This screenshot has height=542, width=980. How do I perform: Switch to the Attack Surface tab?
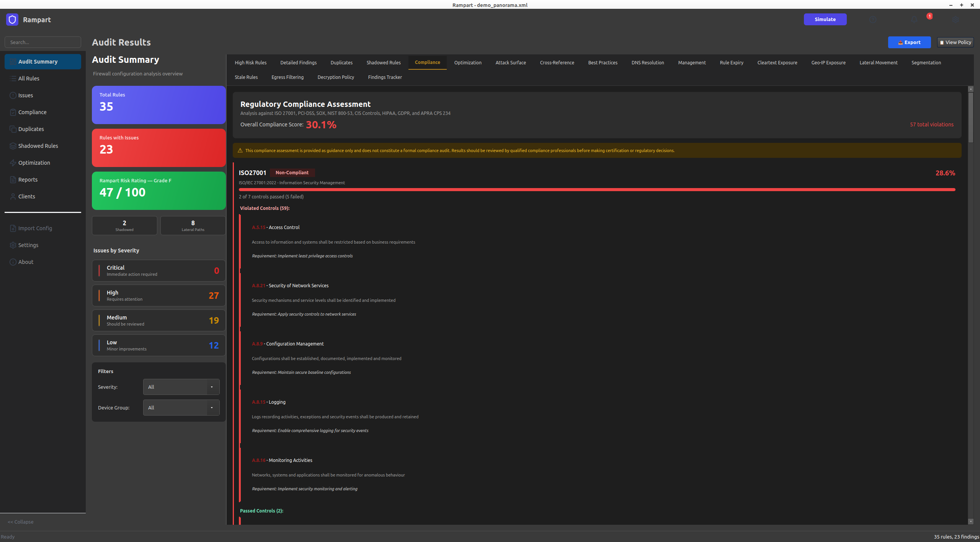[510, 62]
